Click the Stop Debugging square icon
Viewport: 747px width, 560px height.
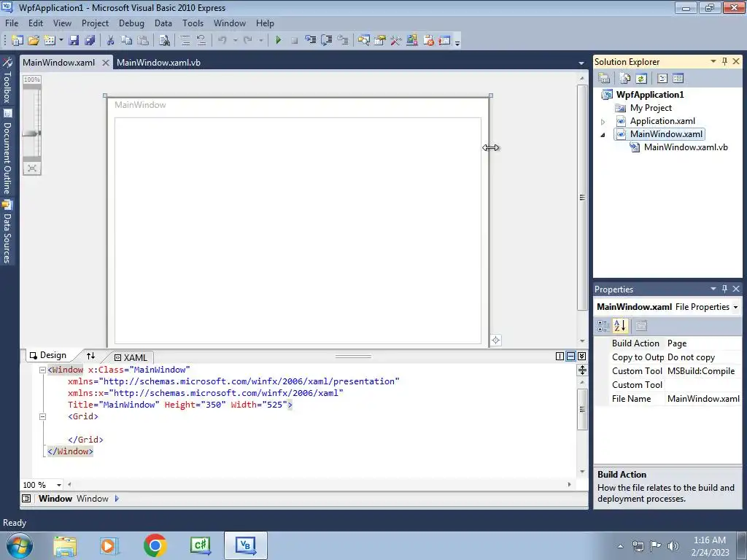click(x=295, y=41)
